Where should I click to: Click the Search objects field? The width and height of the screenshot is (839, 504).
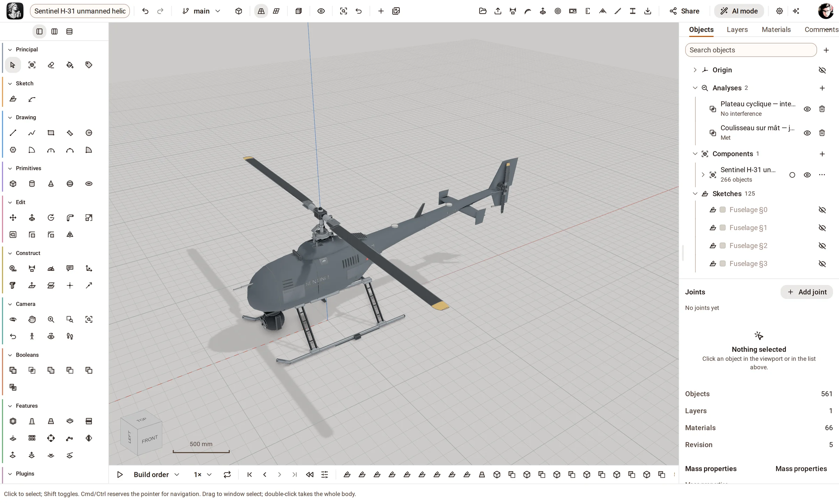click(x=751, y=50)
